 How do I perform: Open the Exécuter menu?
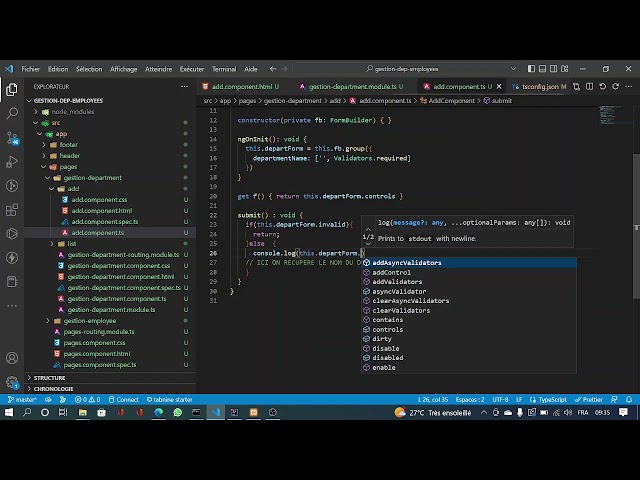(x=192, y=69)
